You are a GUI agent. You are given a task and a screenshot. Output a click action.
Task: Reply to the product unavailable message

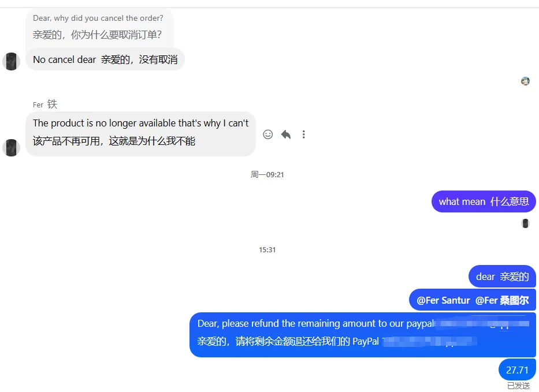(x=285, y=135)
